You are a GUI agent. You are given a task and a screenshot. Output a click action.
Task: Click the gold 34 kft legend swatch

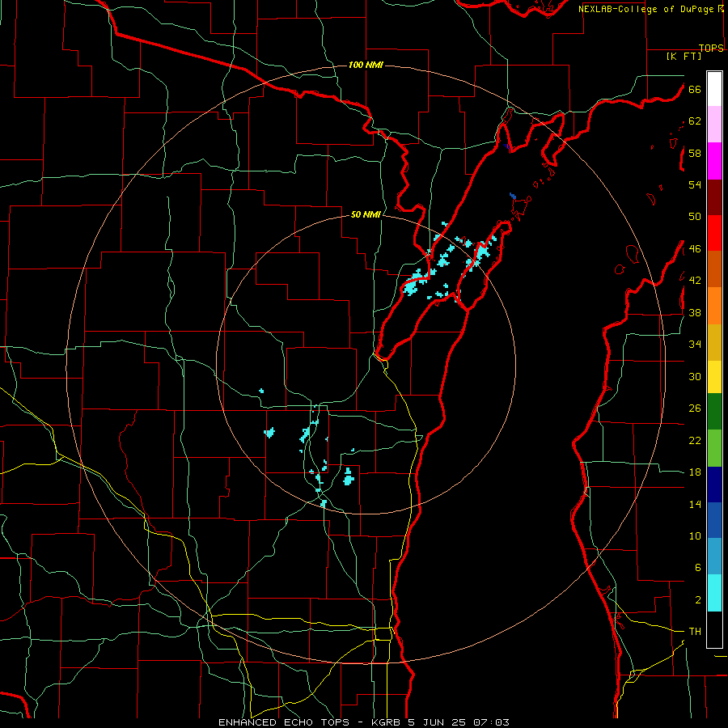[714, 342]
